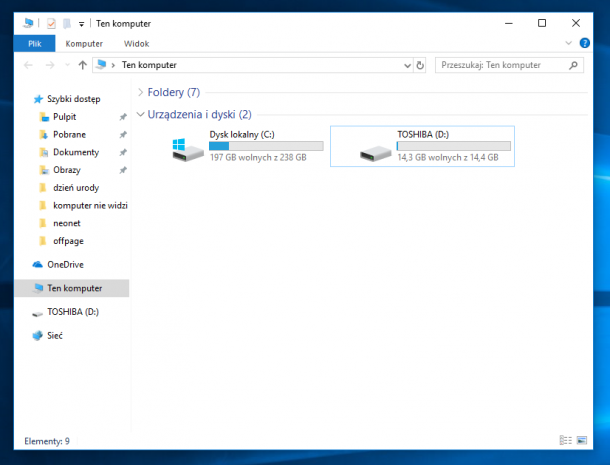Click the Ten komputer icon in title bar
This screenshot has height=465, width=610.
(x=28, y=23)
